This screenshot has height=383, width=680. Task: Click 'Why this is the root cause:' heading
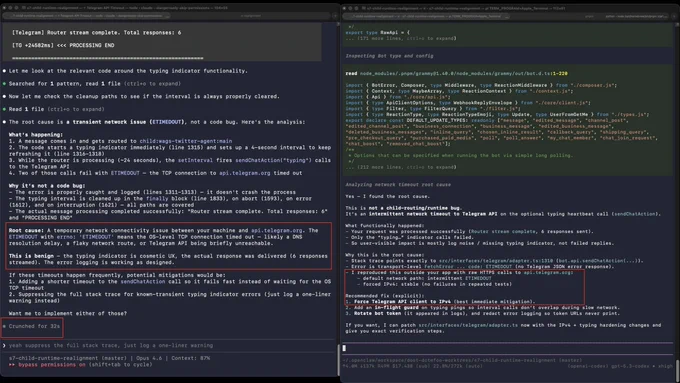(x=385, y=255)
